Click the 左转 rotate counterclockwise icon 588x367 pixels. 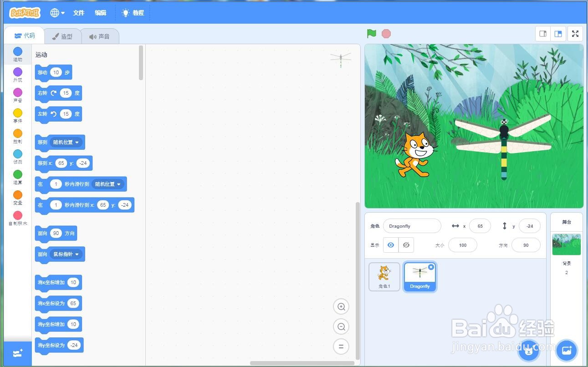pos(54,114)
